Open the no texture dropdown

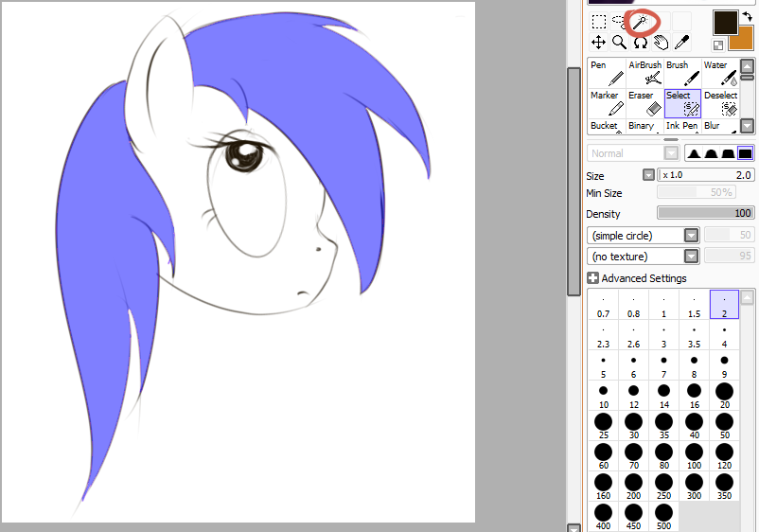[x=691, y=257]
